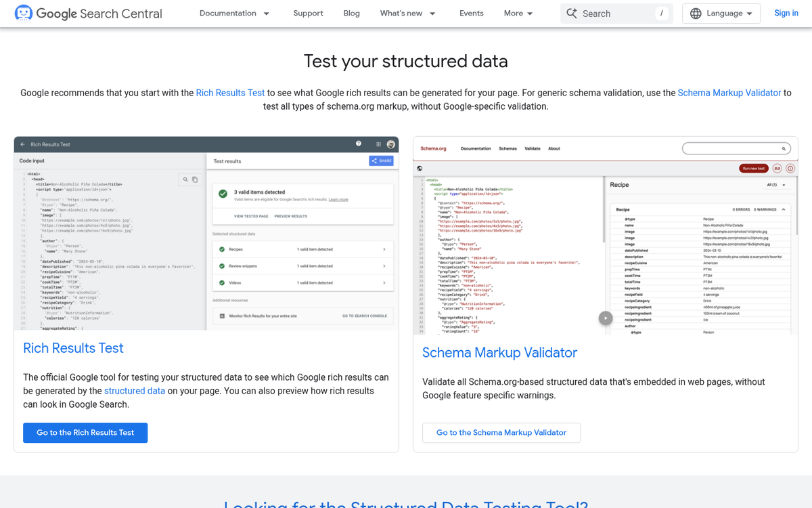Click the help icon in Rich Results Test
Screen dimensions: 812x508
(x=359, y=144)
